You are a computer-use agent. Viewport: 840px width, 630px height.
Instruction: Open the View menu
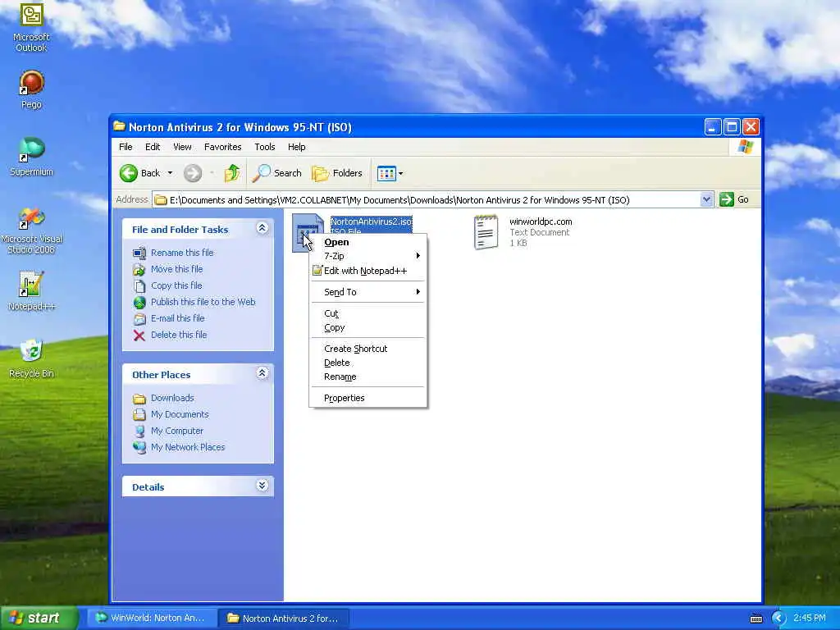(182, 147)
